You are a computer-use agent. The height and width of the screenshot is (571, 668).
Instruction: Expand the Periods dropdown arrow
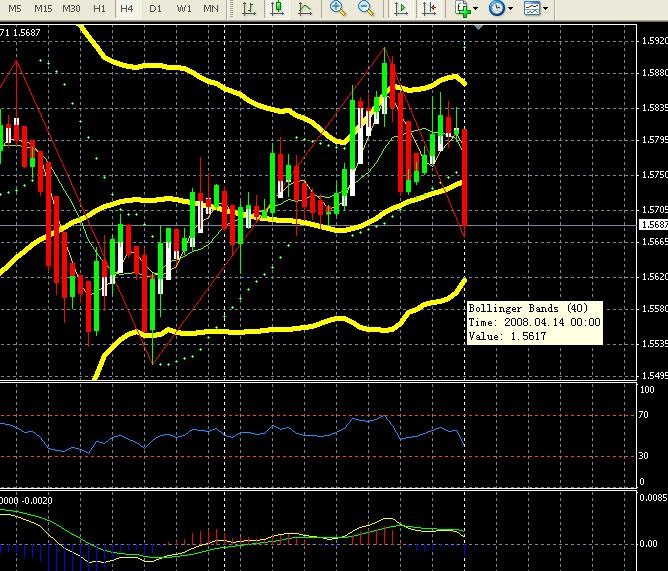pyautogui.click(x=510, y=9)
